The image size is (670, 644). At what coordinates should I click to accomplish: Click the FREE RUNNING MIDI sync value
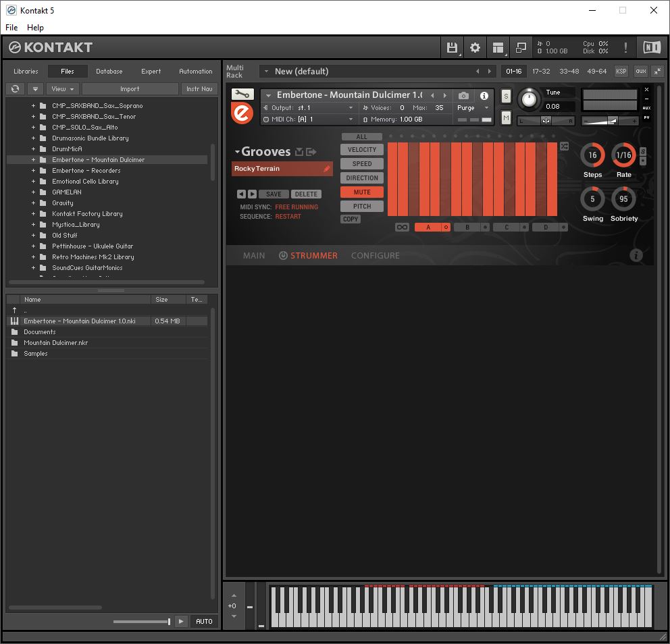pyautogui.click(x=297, y=207)
